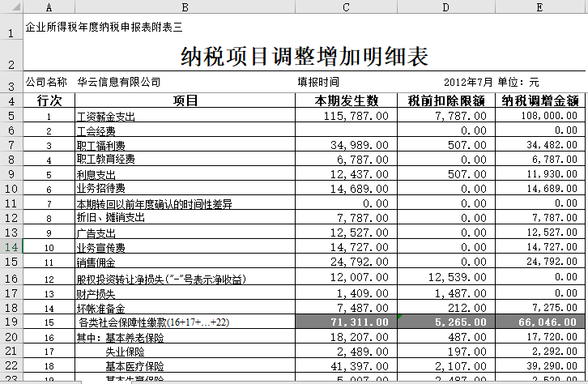This screenshot has height=384, width=588.
Task: Select the 115,787.00 amount cell
Action: [346, 117]
